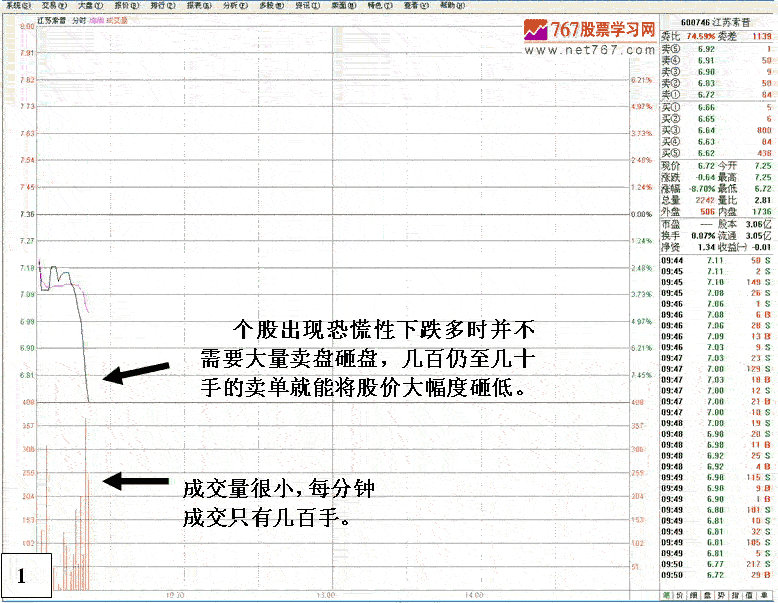Click the 成交量 legend in the chart header

(117, 20)
